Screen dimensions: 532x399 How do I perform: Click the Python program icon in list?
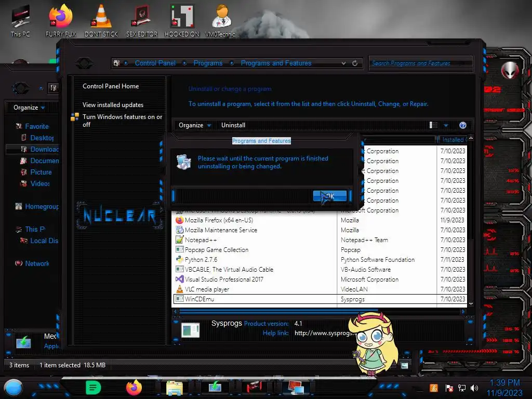179,260
